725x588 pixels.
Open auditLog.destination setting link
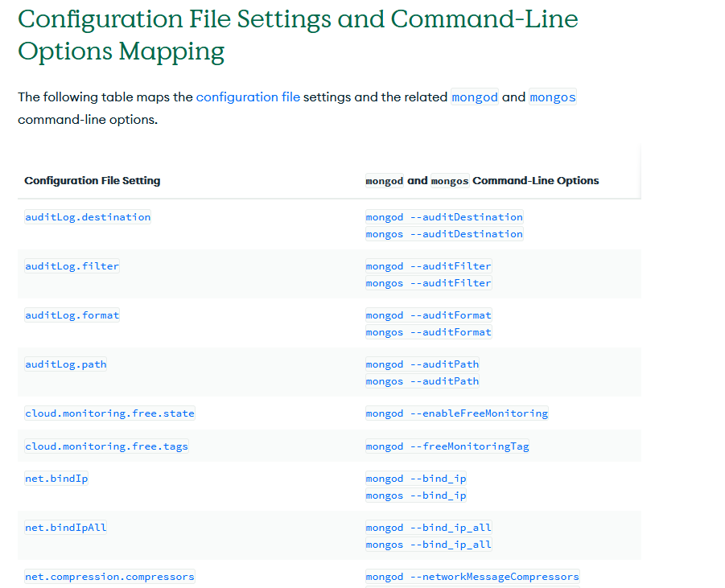88,217
